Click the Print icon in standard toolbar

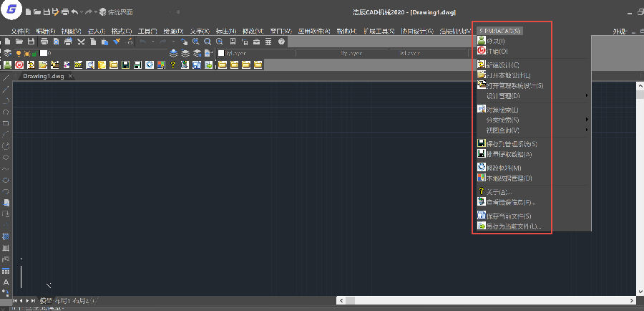44,42
